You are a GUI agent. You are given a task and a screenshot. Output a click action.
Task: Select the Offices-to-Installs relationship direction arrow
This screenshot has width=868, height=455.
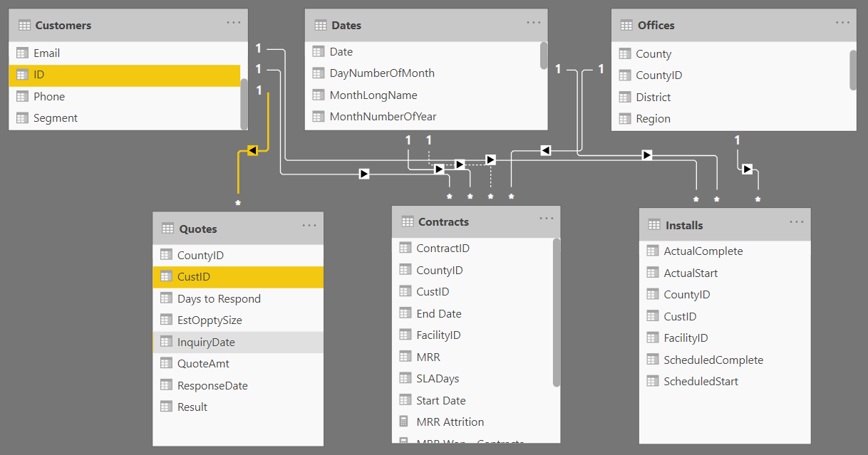point(747,169)
